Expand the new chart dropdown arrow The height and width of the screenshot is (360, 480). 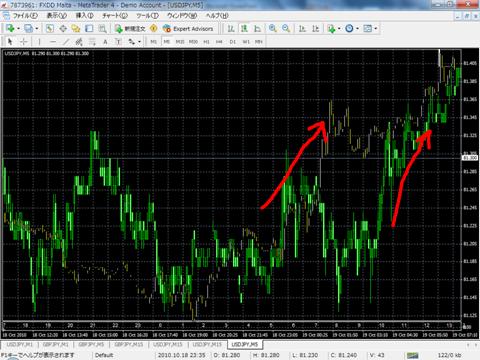(18, 29)
